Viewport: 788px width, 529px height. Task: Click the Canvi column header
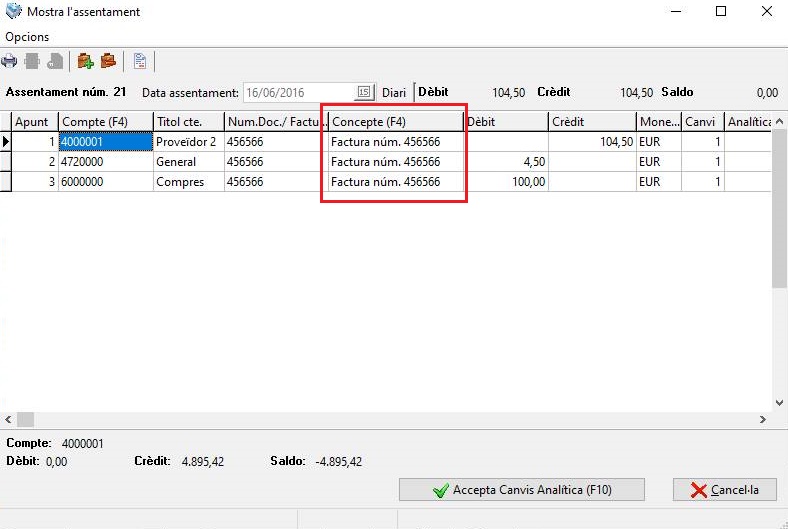pos(703,122)
